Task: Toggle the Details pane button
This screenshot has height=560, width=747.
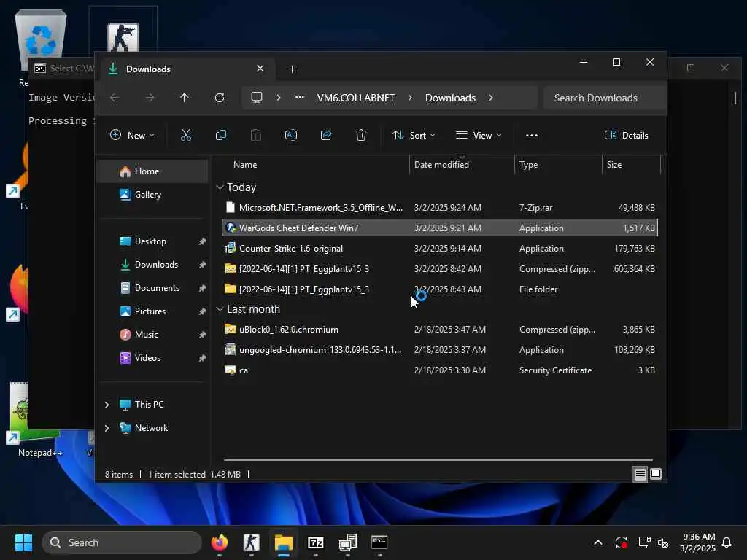Action: (x=626, y=135)
